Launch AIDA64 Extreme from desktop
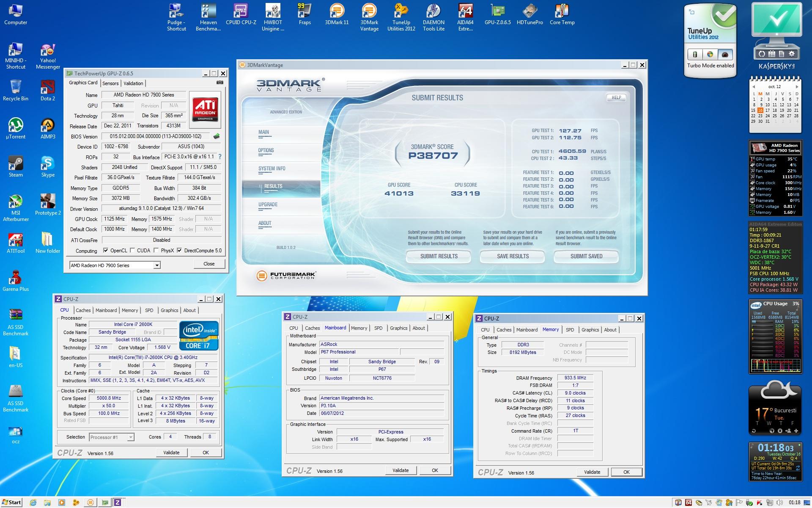 tap(465, 17)
